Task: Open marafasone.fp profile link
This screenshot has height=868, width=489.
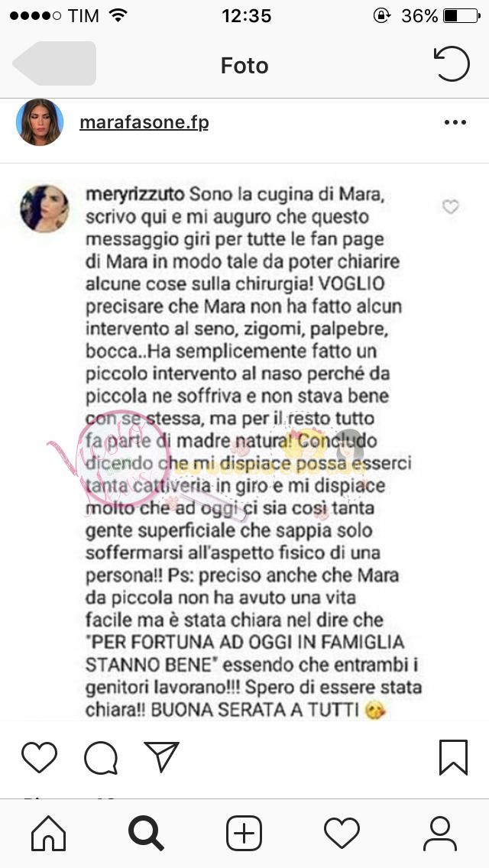Action: (144, 122)
